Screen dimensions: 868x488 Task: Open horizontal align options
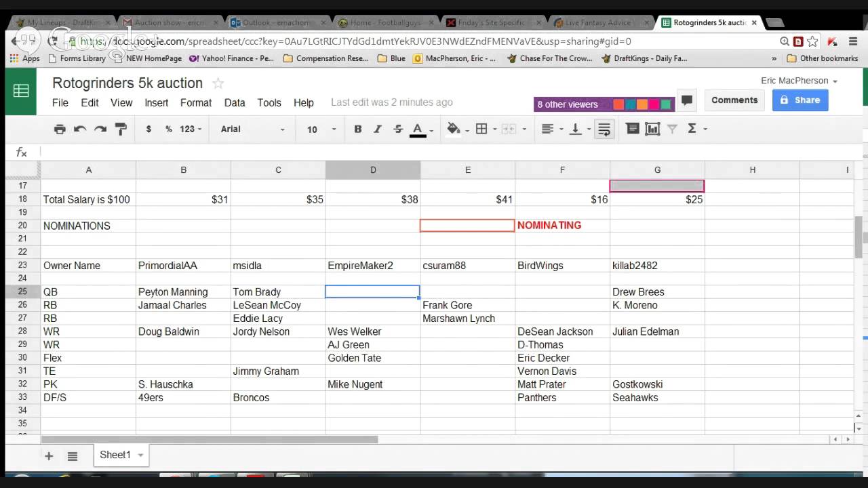(x=548, y=129)
